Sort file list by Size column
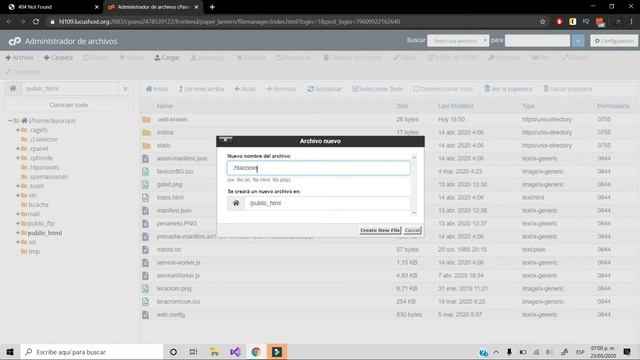 pyautogui.click(x=402, y=106)
